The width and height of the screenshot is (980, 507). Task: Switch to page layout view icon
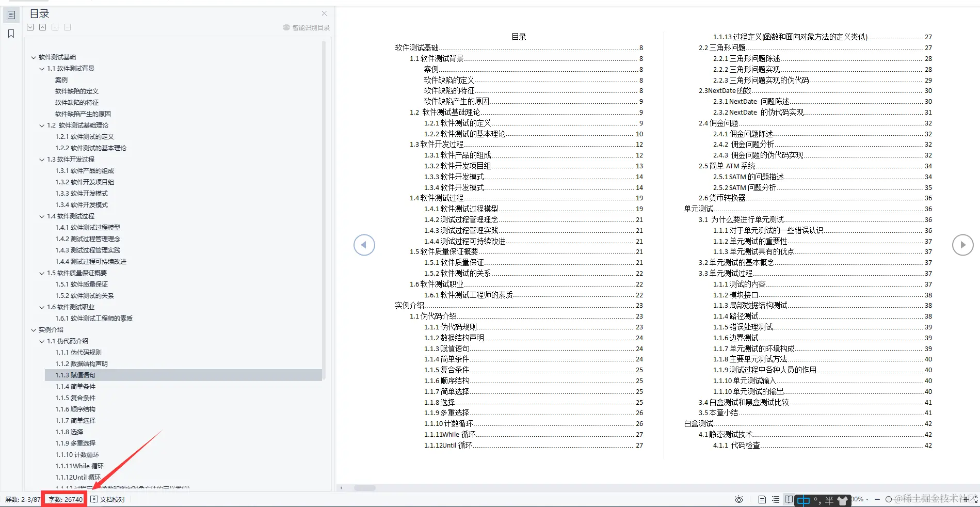[x=762, y=499]
